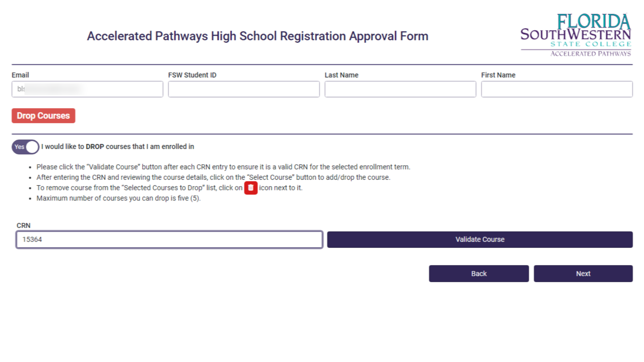Viewport: 644px width, 362px height.
Task: Click the Email field label
Action: click(x=20, y=75)
